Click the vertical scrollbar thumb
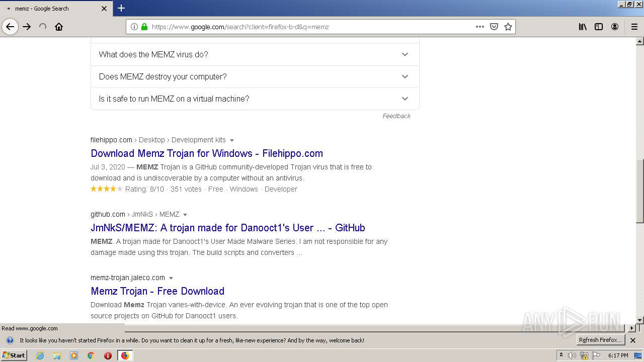 point(640,191)
